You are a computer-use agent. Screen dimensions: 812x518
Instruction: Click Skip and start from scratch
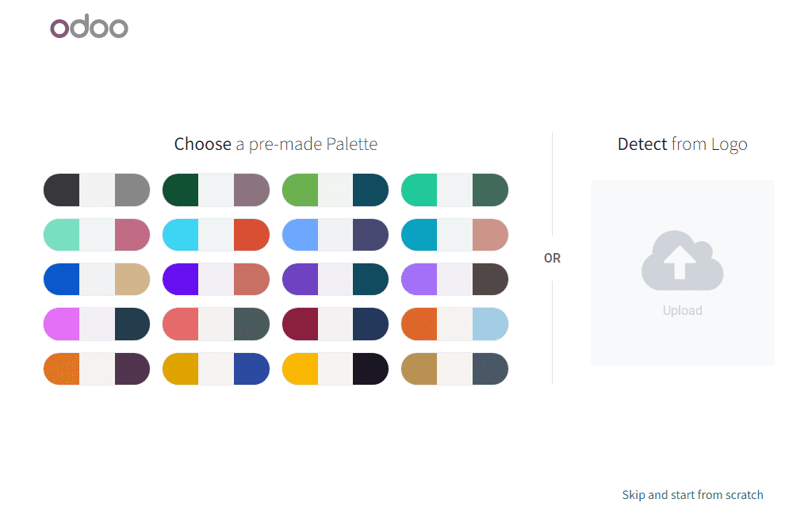[x=692, y=495]
